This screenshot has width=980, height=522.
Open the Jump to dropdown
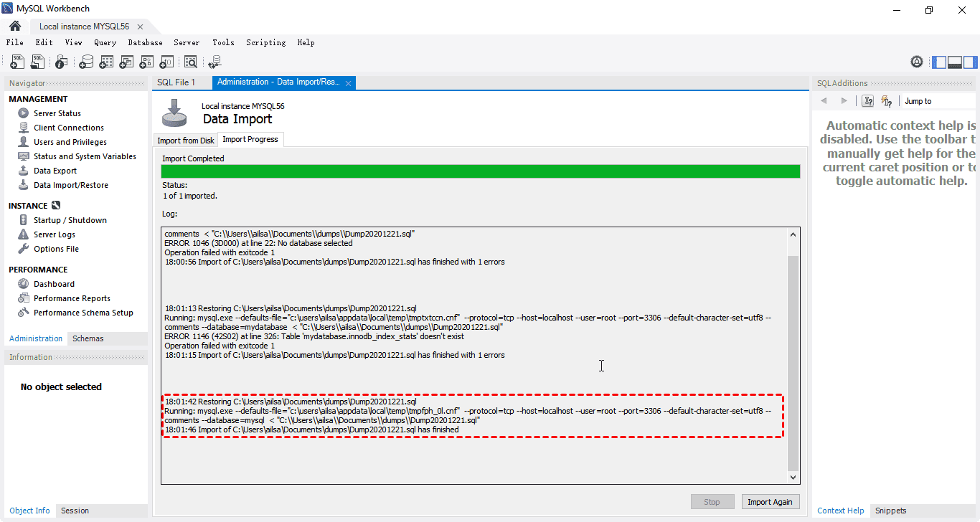tap(939, 101)
